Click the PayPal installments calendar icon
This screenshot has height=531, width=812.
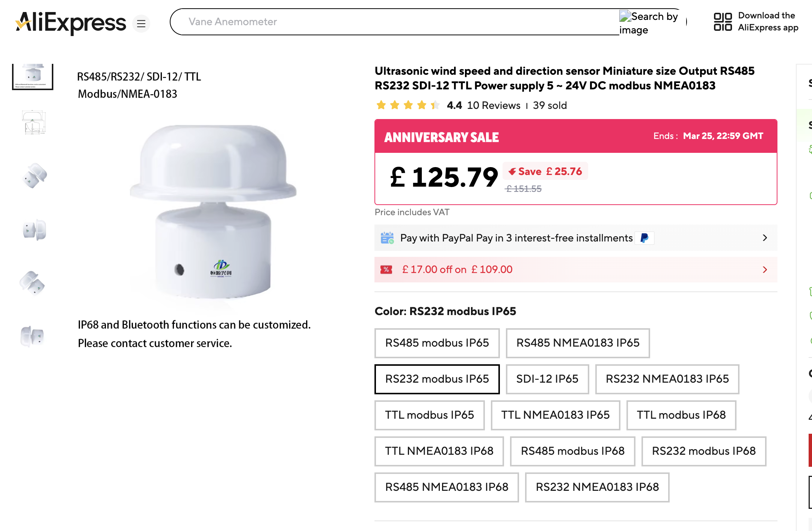point(387,238)
